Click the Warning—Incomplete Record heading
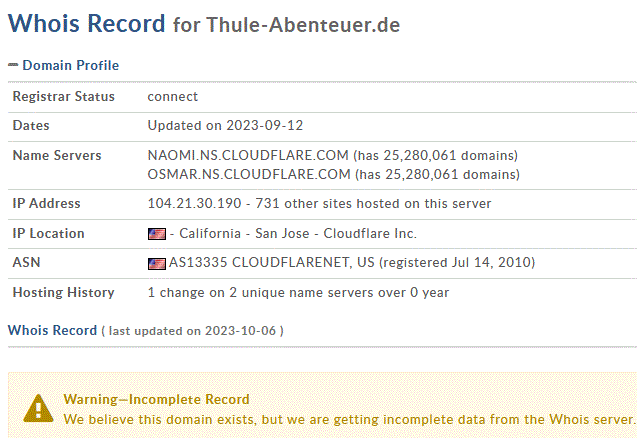 point(157,400)
